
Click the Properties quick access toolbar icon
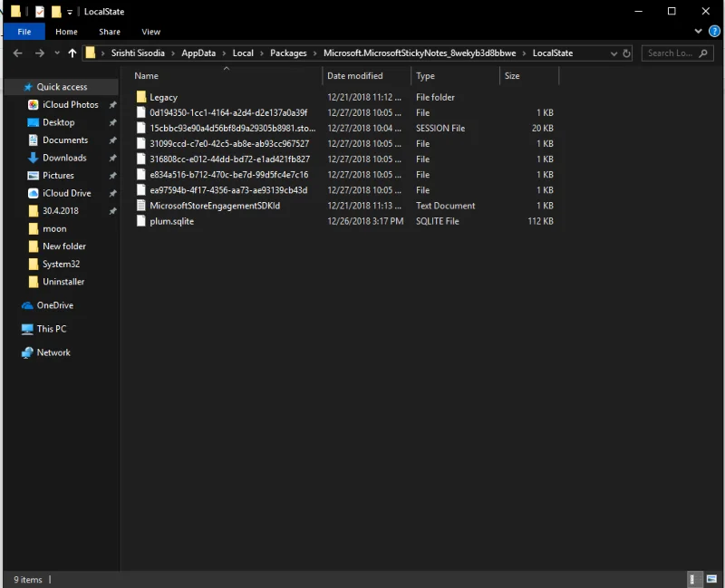coord(40,11)
